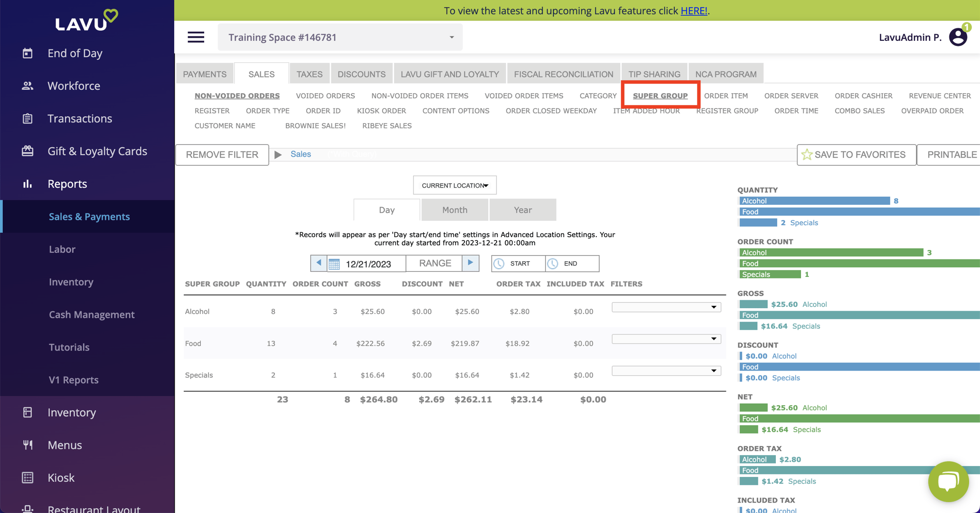Click the Start time clock icon
980x513 pixels.
(499, 264)
